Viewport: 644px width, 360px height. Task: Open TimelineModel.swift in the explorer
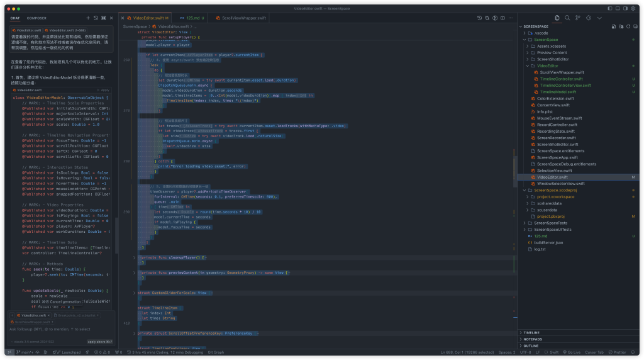point(558,92)
